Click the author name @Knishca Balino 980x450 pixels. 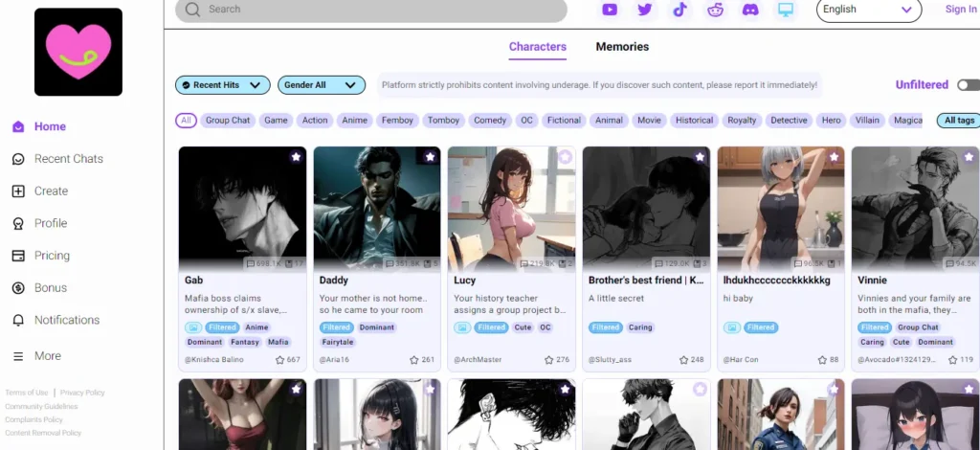point(214,360)
